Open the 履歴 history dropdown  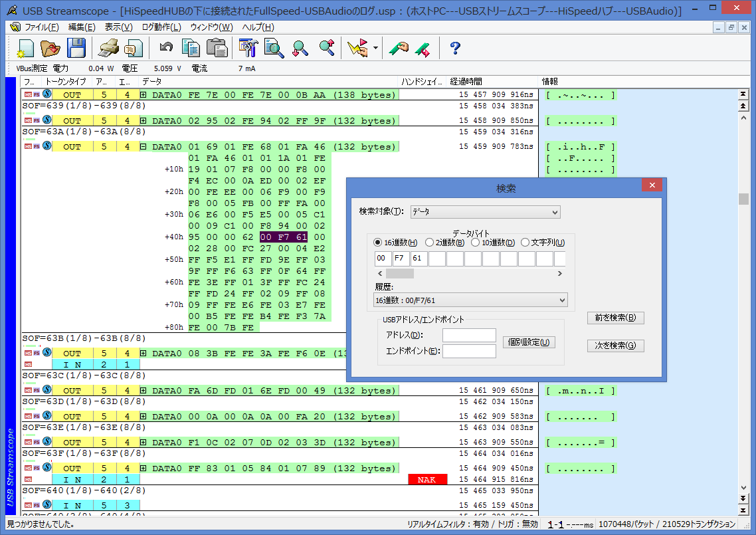click(470, 300)
